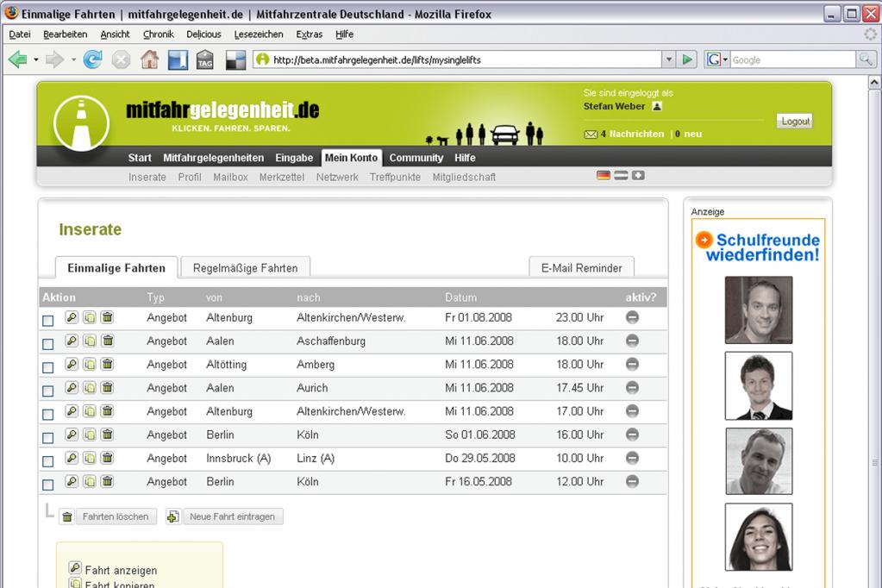Viewport: 882px width, 588px height.
Task: Click the vertical scrollbar up arrow
Action: tap(874, 83)
